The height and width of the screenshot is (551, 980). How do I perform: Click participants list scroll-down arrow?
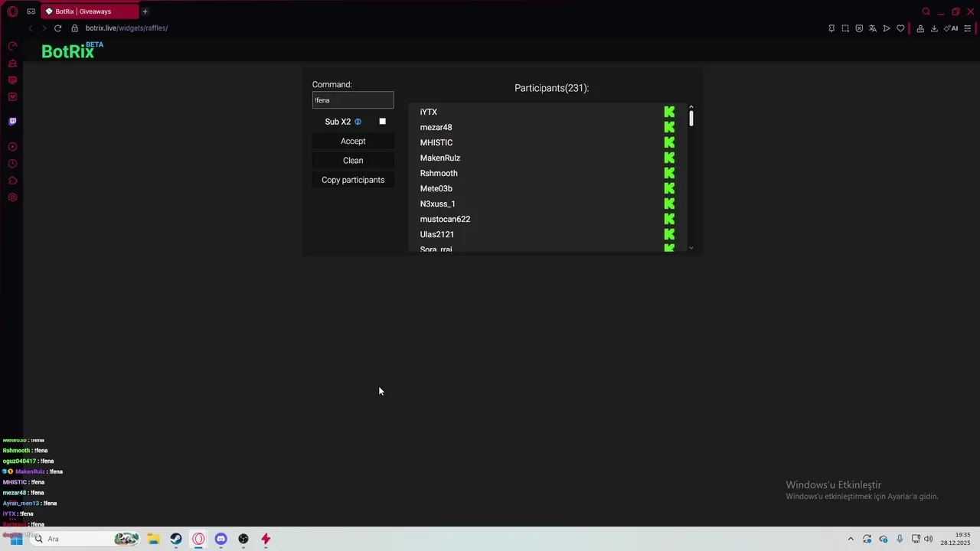pyautogui.click(x=691, y=248)
